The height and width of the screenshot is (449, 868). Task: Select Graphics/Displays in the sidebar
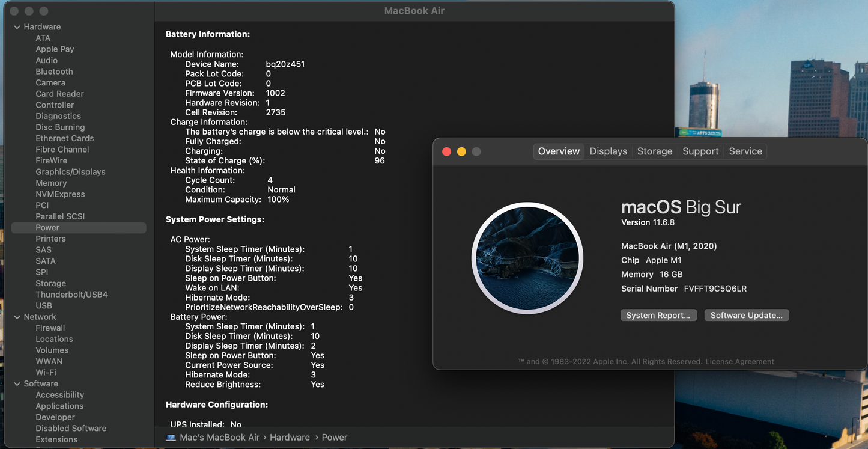coord(70,172)
